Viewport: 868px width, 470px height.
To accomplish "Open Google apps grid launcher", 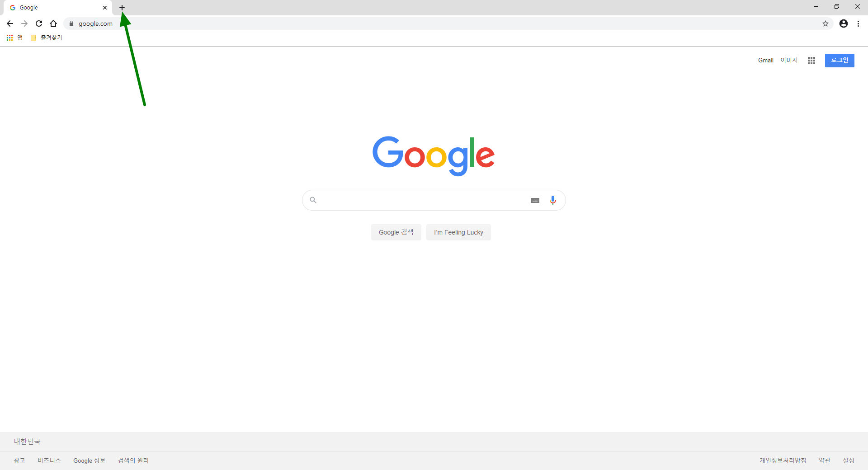I will (811, 60).
